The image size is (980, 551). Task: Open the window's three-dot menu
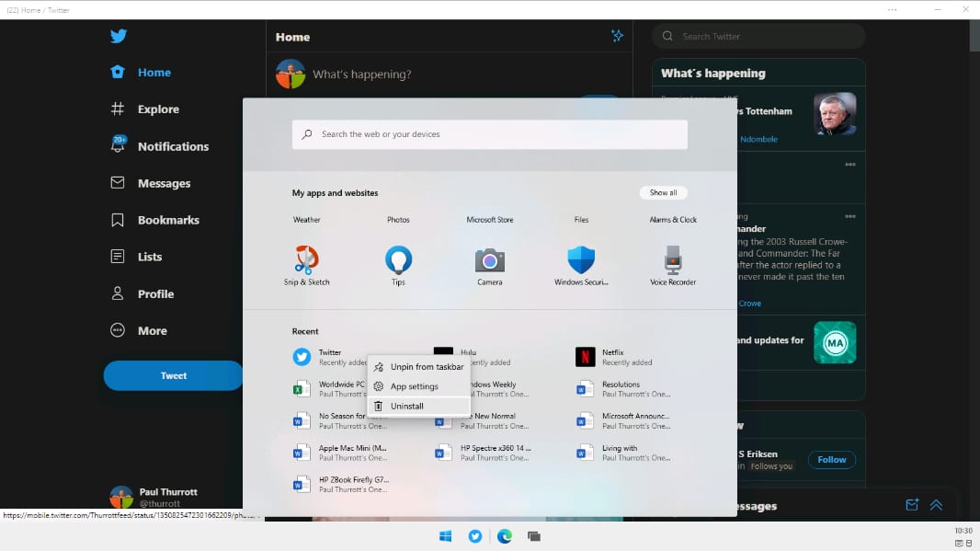[x=892, y=9]
